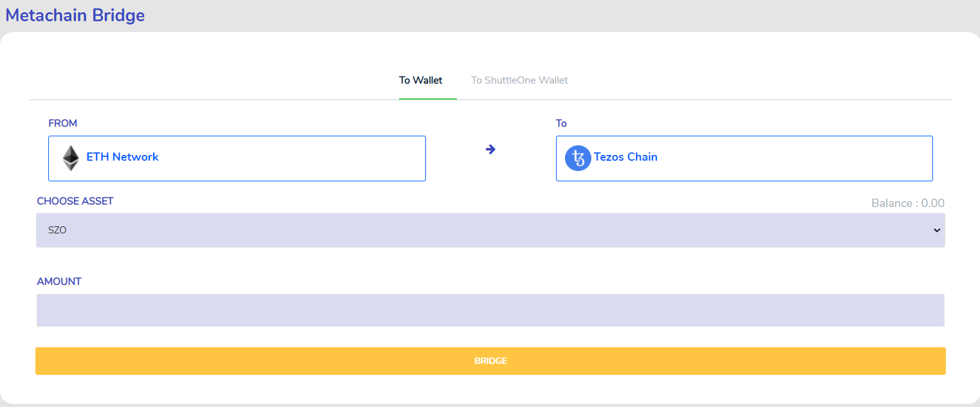The width and height of the screenshot is (980, 407).
Task: Click the yellow BRIDGE button
Action: 490,361
